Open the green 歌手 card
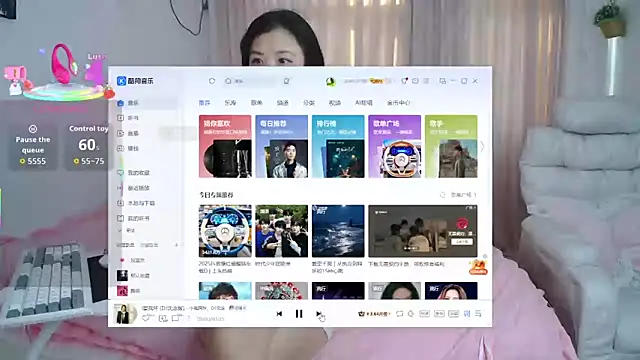This screenshot has height=360, width=640. pyautogui.click(x=451, y=146)
